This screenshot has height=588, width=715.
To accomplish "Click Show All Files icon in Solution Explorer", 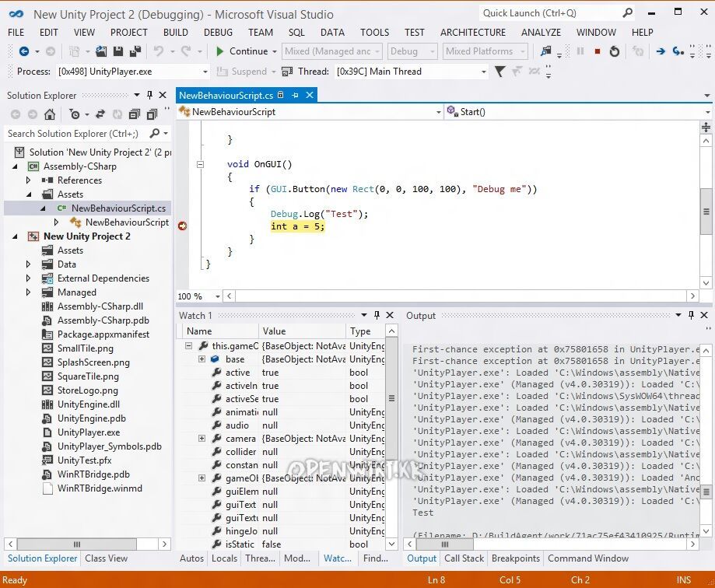I will point(152,114).
